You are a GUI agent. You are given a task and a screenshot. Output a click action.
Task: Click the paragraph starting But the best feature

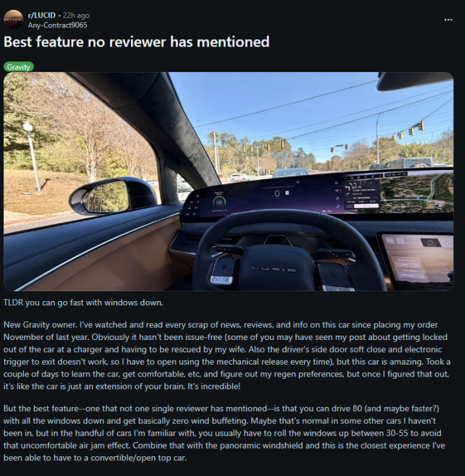225,433
